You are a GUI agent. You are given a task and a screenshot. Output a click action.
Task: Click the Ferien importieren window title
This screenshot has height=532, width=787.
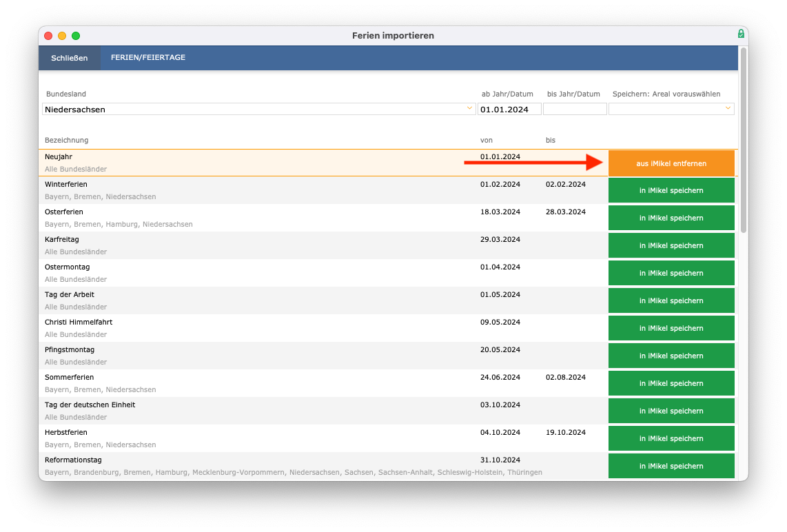click(393, 36)
